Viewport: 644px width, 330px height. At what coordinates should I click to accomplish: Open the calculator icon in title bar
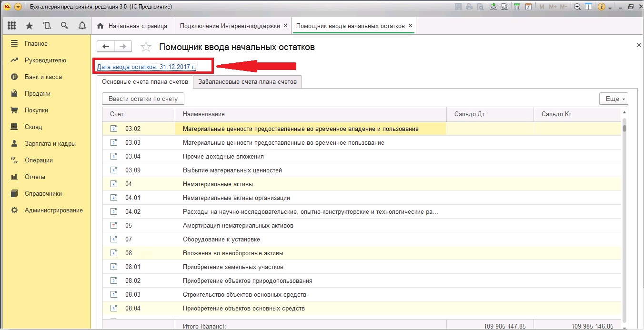(x=517, y=7)
